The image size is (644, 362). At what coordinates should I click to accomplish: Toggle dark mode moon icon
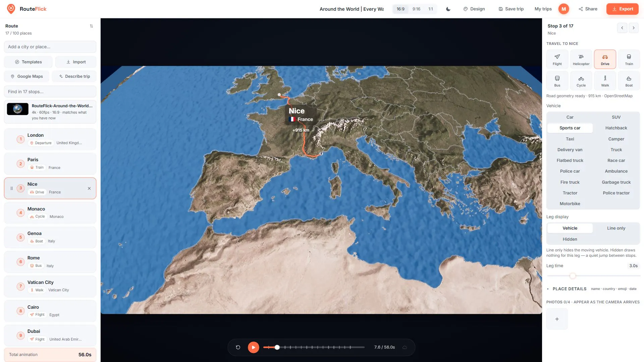(448, 9)
